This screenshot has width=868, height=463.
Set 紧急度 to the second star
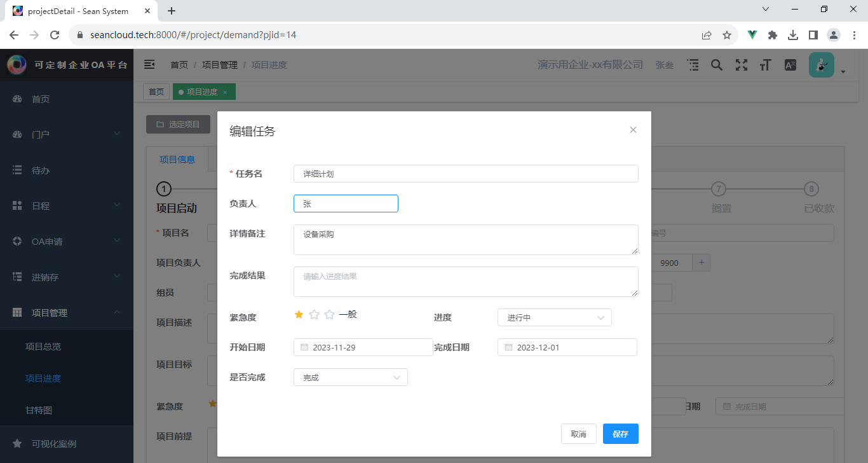tap(314, 314)
